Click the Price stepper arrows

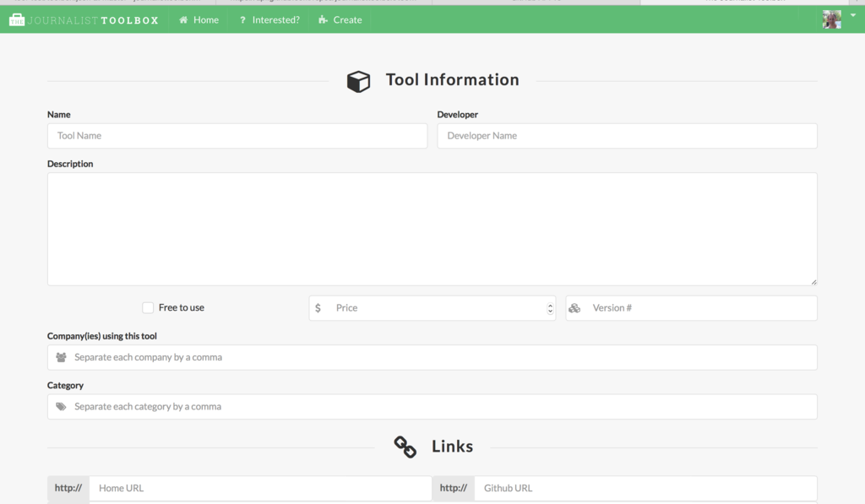(550, 308)
